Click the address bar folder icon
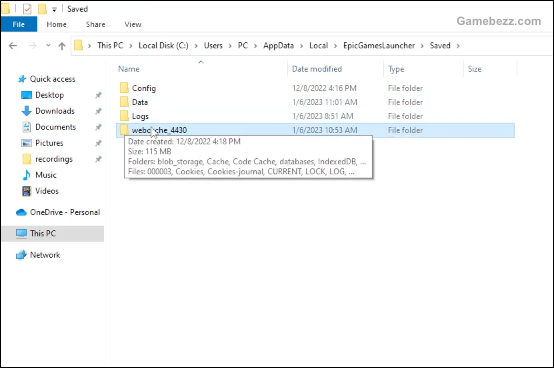554x368 pixels. 78,45
